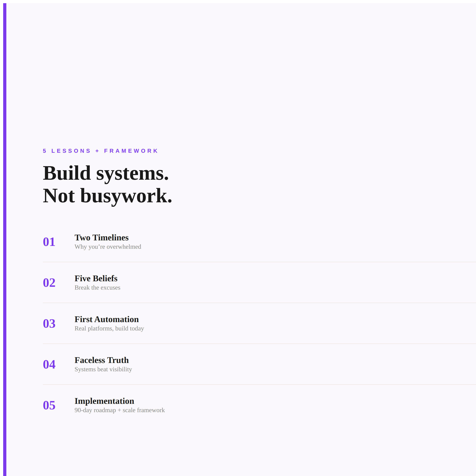
Task: Click 'Real platforms, build today' subtitle
Action: (x=109, y=328)
